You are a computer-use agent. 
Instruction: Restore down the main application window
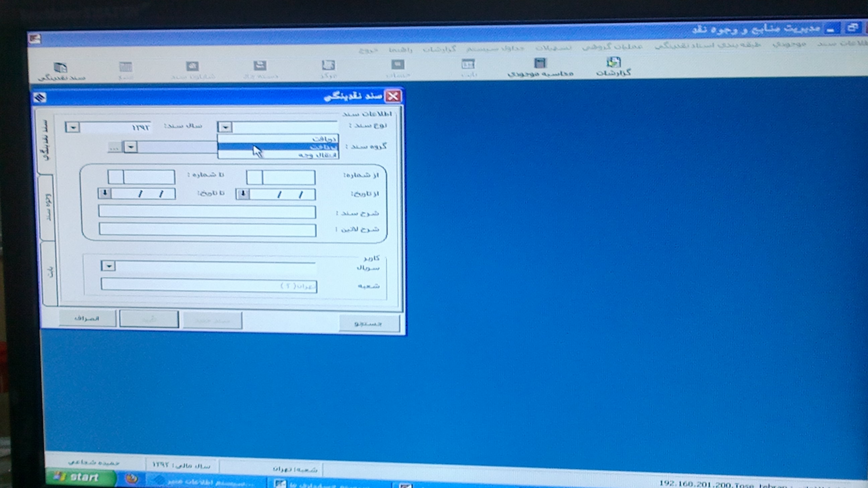[x=853, y=28]
